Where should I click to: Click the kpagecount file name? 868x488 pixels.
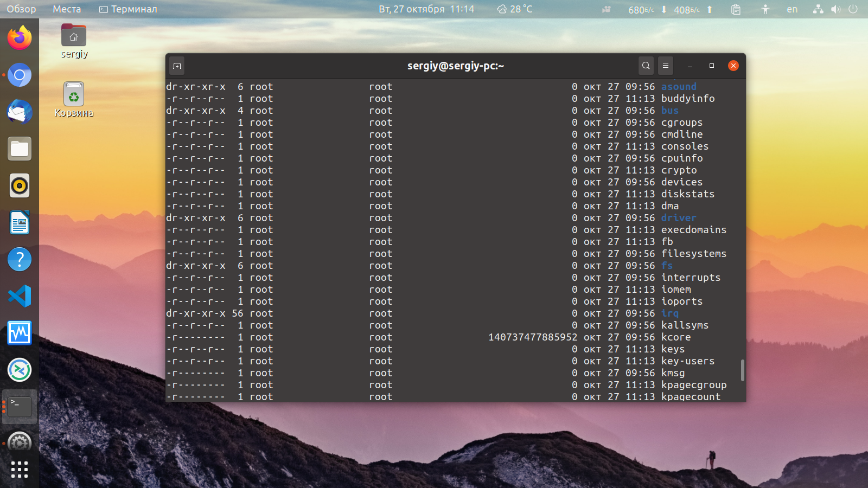691,396
